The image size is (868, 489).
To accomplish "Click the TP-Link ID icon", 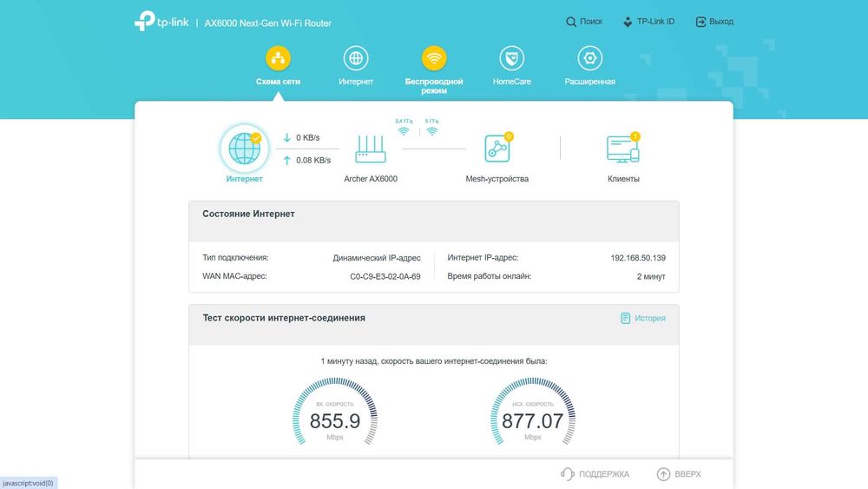I will (628, 22).
